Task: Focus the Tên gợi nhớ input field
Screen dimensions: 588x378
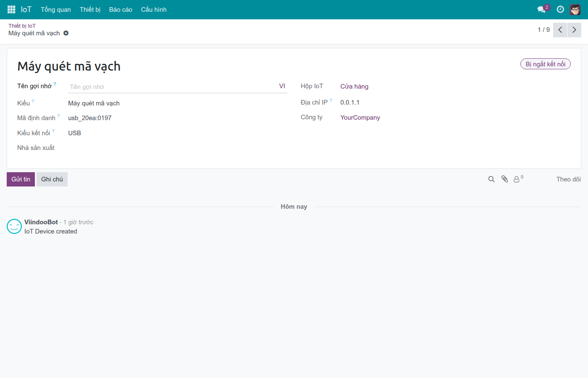Action: point(172,87)
